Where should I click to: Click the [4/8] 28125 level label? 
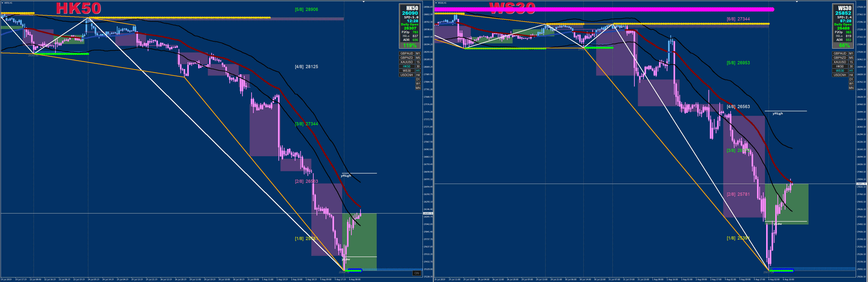point(306,67)
